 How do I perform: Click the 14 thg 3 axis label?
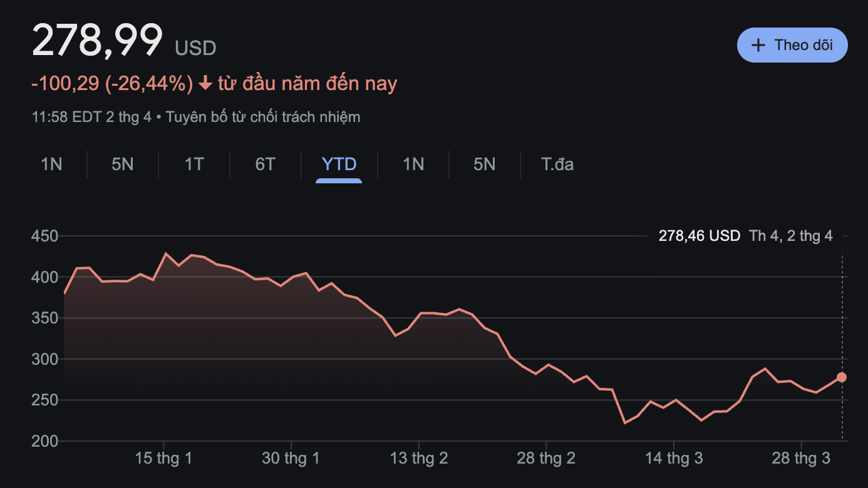coord(674,458)
